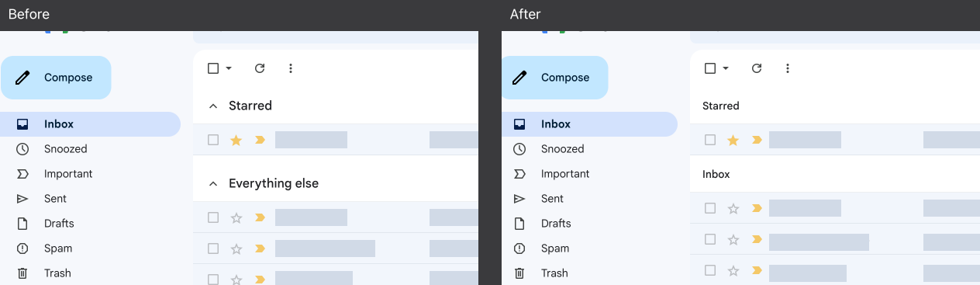Collapse the Starred section chevron in Before panel
Image resolution: width=980 pixels, height=285 pixels.
click(213, 106)
